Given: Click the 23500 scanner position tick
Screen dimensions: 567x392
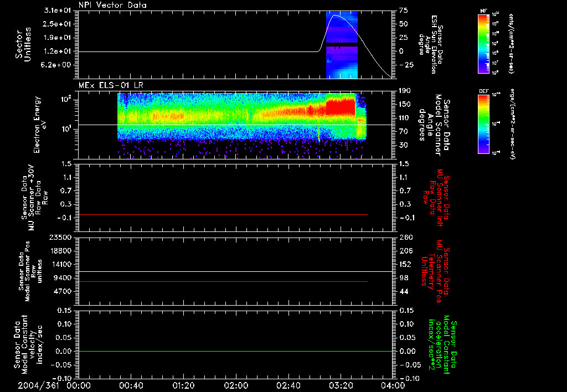Looking at the screenshot, I should click(x=60, y=237).
